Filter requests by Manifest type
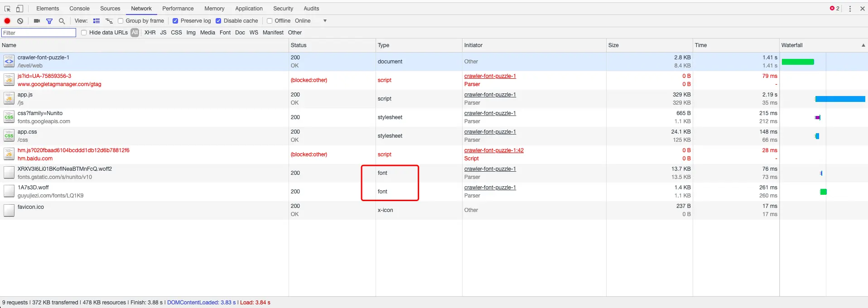 click(273, 33)
